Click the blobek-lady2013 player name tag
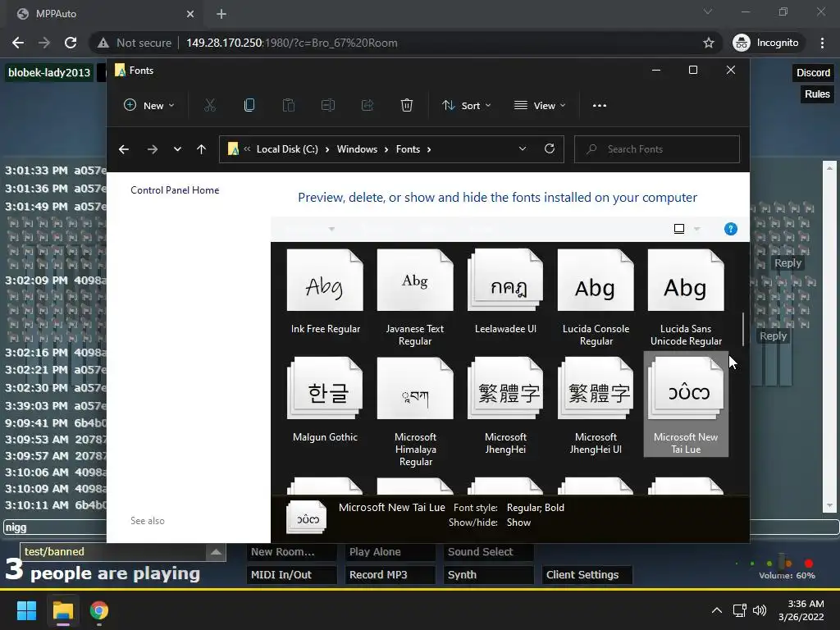Screen dimensions: 840x630 point(49,73)
